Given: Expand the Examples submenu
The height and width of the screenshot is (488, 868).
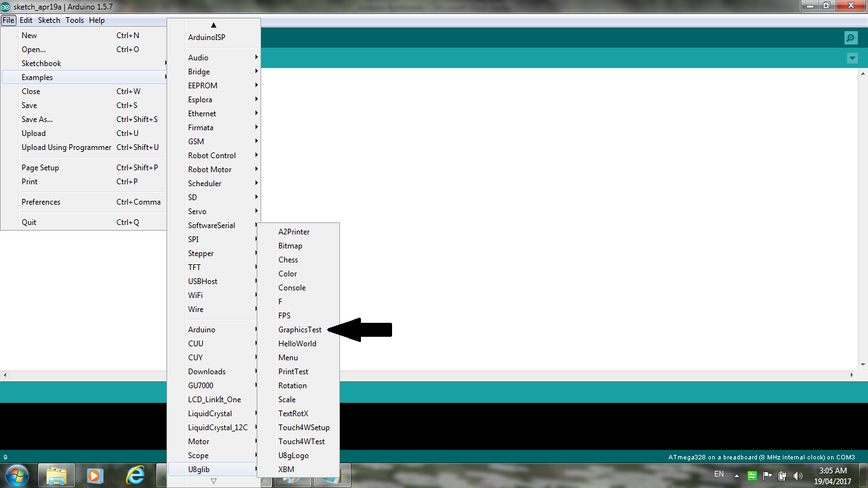Looking at the screenshot, I should click(x=85, y=78).
